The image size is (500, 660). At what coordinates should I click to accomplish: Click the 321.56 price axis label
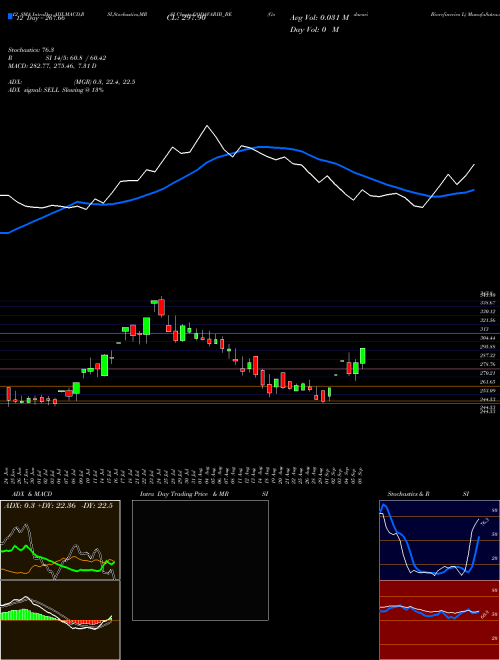[487, 320]
